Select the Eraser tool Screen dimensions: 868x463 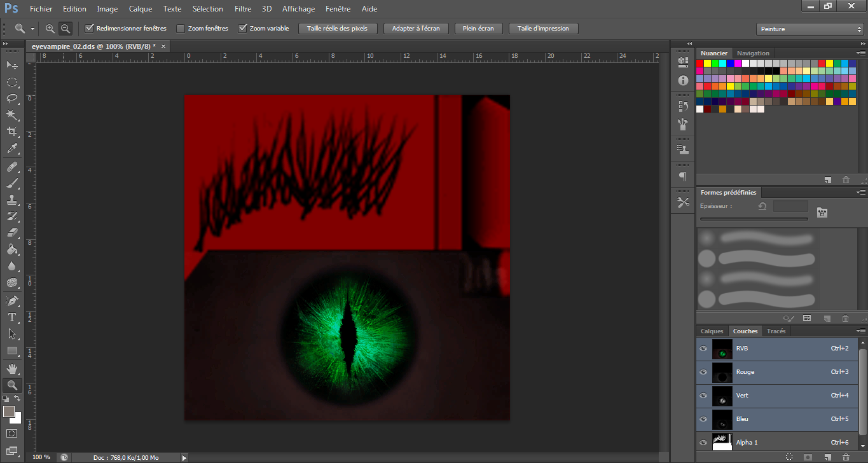tap(11, 232)
